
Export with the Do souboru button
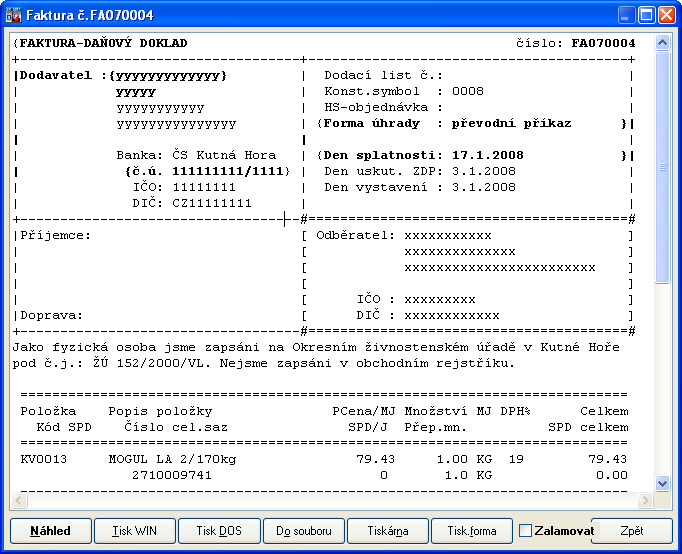(x=304, y=531)
